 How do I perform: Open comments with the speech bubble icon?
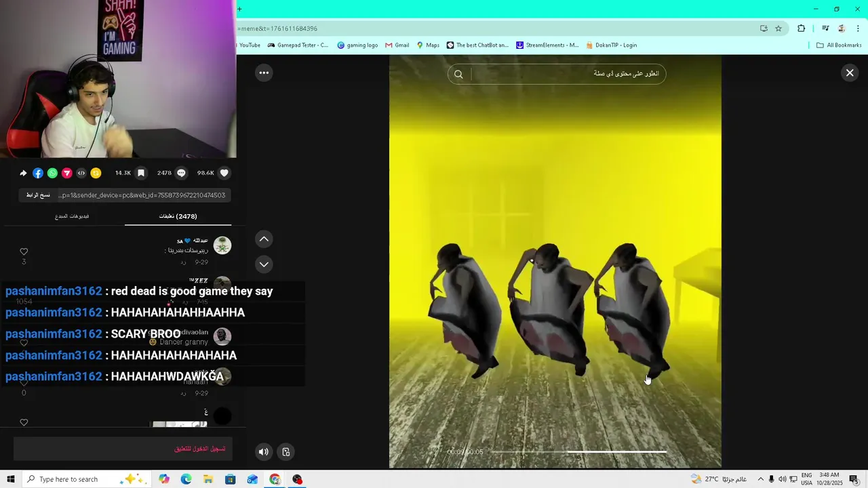point(181,173)
